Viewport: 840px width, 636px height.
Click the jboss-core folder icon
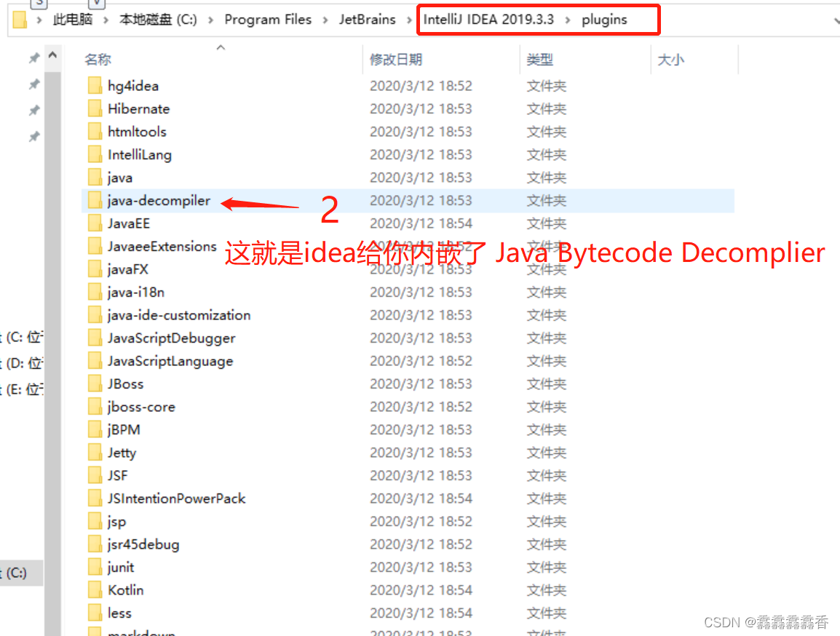95,407
